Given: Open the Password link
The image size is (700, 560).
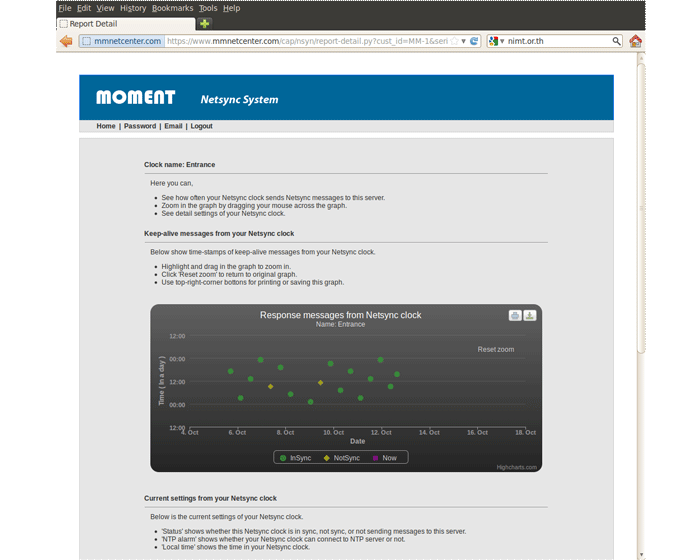Looking at the screenshot, I should pos(140,126).
